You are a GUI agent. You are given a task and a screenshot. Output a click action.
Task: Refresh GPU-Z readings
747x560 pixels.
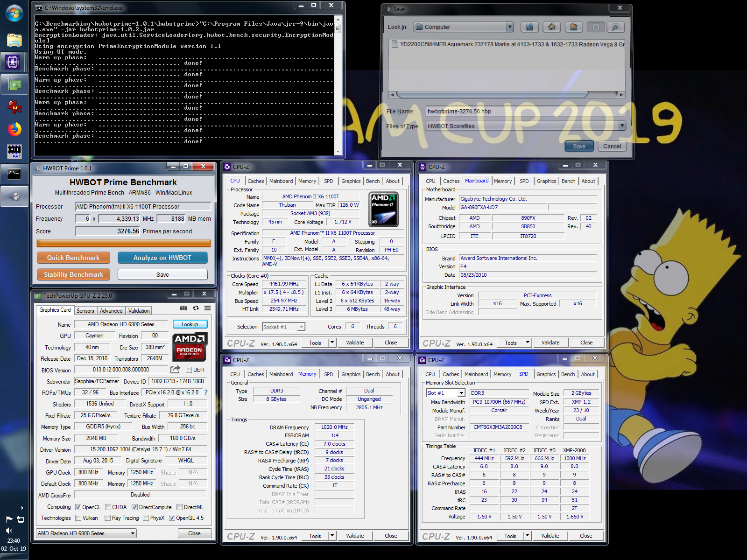[196, 308]
